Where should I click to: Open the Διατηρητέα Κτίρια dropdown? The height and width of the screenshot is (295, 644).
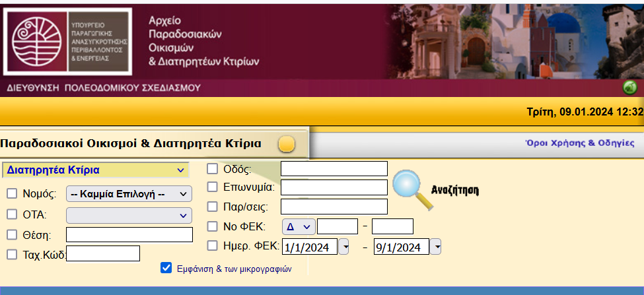pos(96,170)
